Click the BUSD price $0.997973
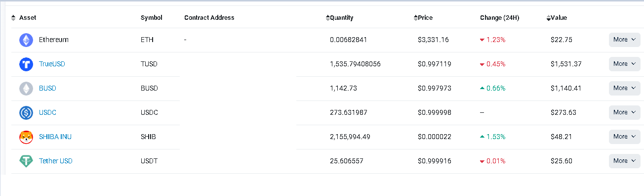Image resolution: width=644 pixels, height=196 pixels. tap(435, 88)
